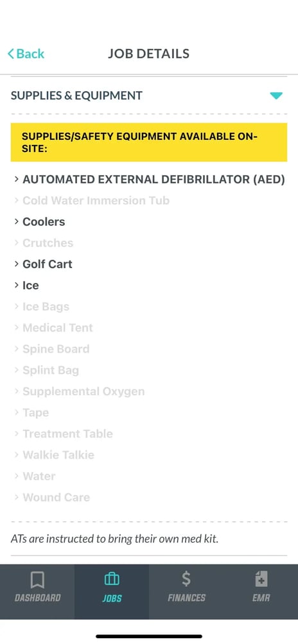Open the Dashboard bookmark icon
Screen dimensions: 298x644
point(37,580)
